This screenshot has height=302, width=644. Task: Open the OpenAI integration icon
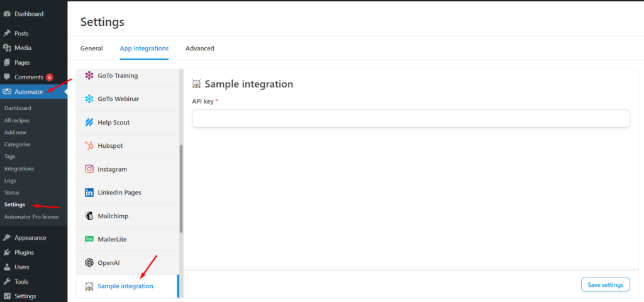click(x=89, y=262)
